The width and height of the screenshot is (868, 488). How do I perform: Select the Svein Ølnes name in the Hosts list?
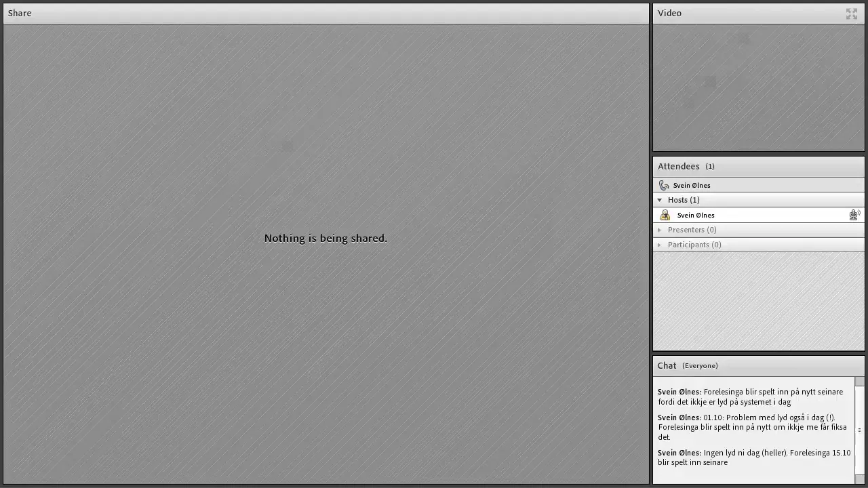point(696,215)
